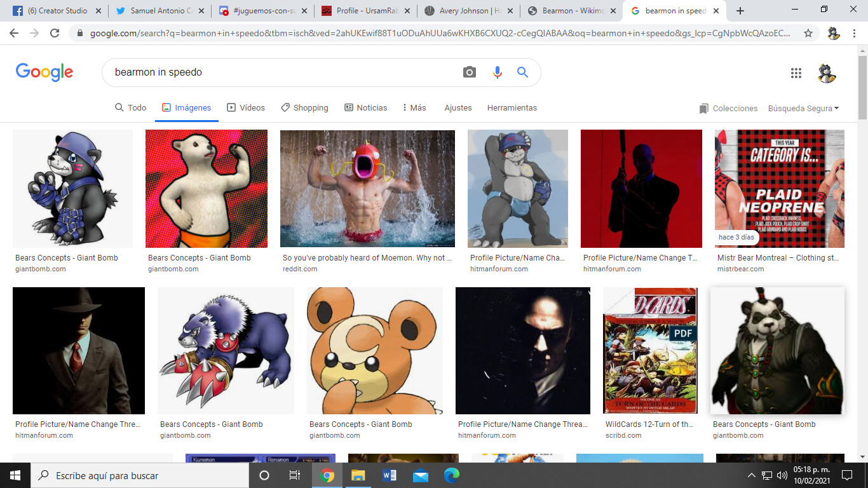Screen dimensions: 868x488
Task: Expand the Más menu
Action: (414, 108)
